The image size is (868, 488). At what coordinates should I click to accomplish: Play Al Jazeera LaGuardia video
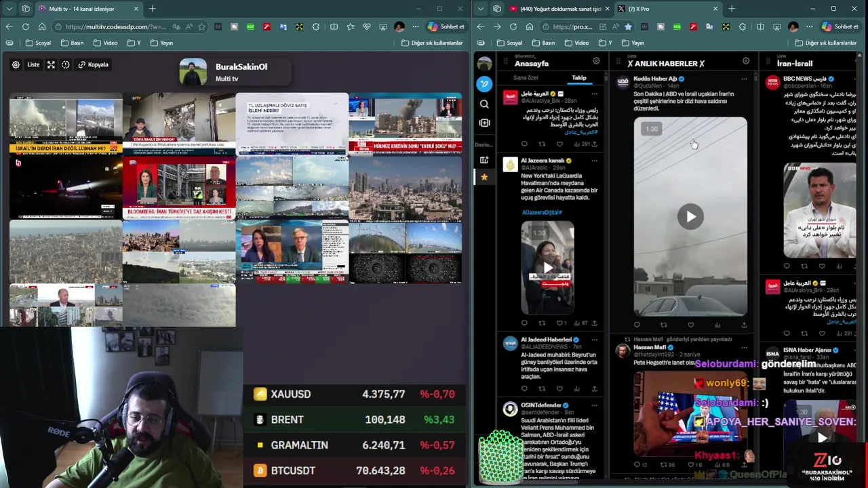pos(547,267)
